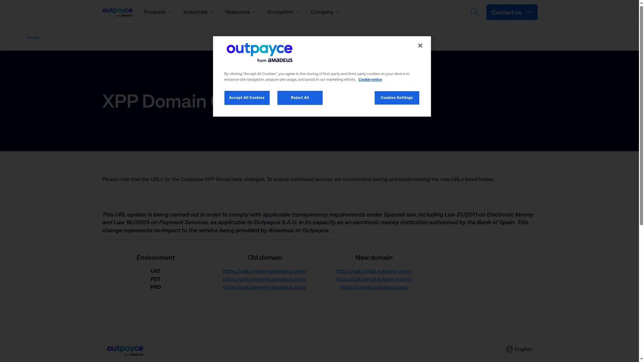The image size is (644, 362).
Task: Click the search magnifier icon
Action: point(475,12)
